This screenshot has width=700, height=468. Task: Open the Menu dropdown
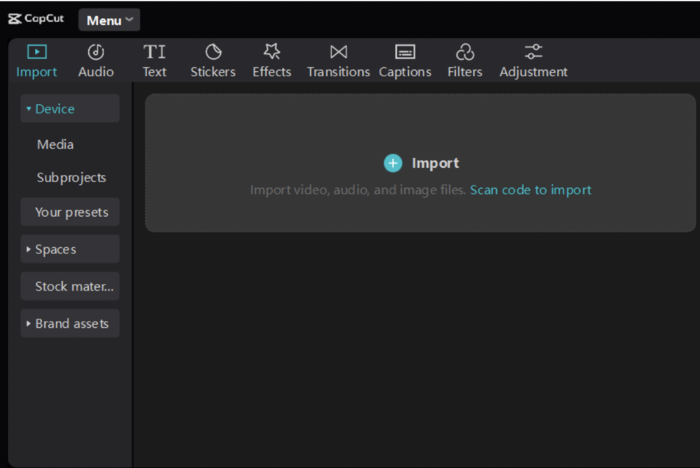[x=109, y=20]
